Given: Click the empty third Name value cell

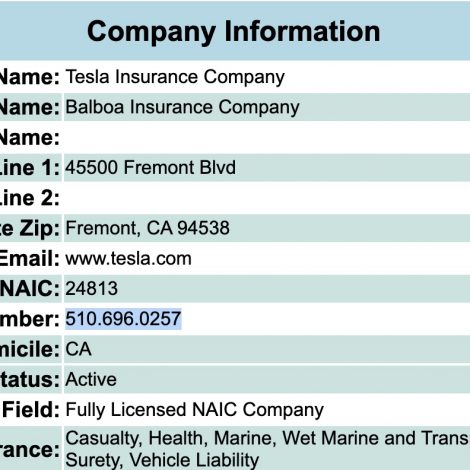Looking at the screenshot, I should tap(267, 137).
